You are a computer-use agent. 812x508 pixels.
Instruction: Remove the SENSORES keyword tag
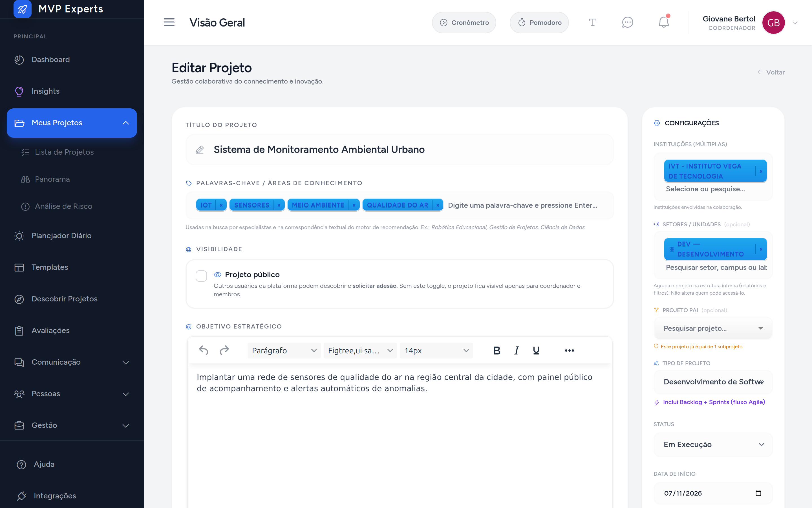[x=279, y=205]
